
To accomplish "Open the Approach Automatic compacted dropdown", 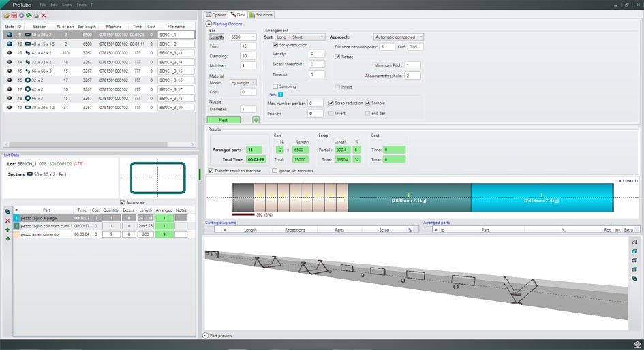I will click(399, 37).
